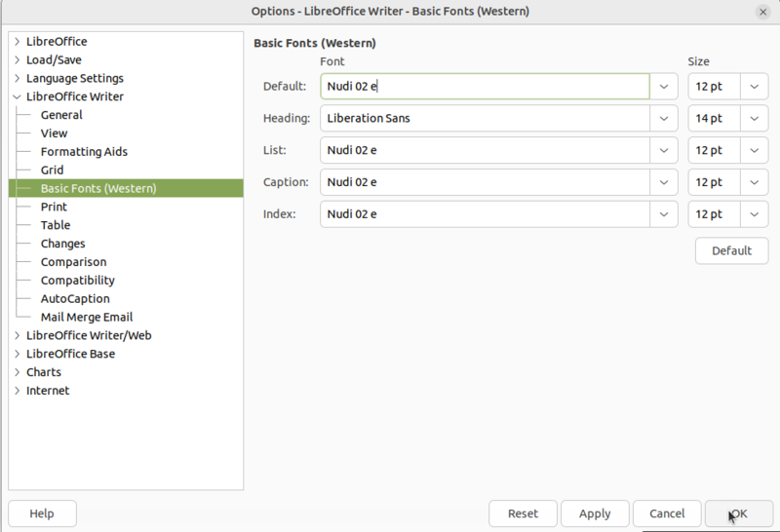This screenshot has width=780, height=532.
Task: Open the Formatting Aids page
Action: pyautogui.click(x=84, y=152)
